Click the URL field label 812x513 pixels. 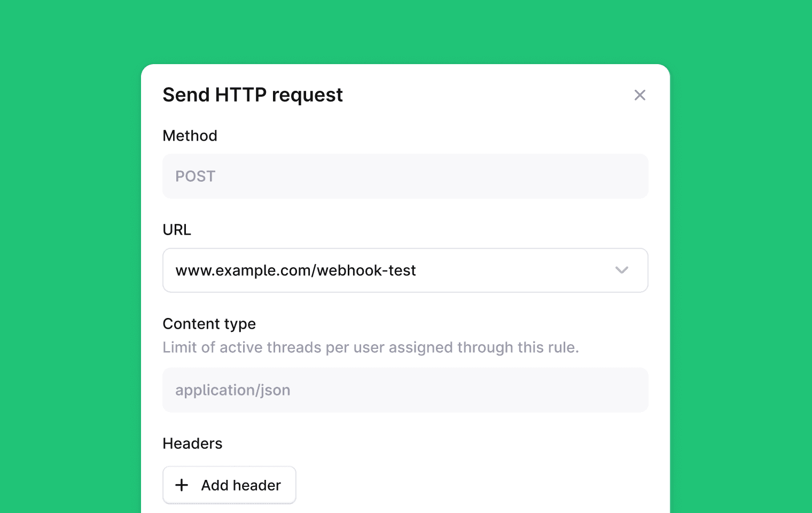pos(177,230)
